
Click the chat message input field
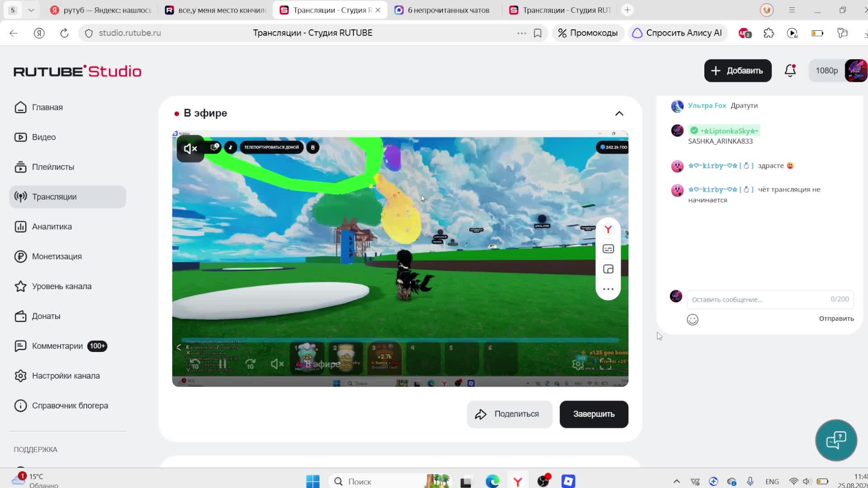(770, 300)
